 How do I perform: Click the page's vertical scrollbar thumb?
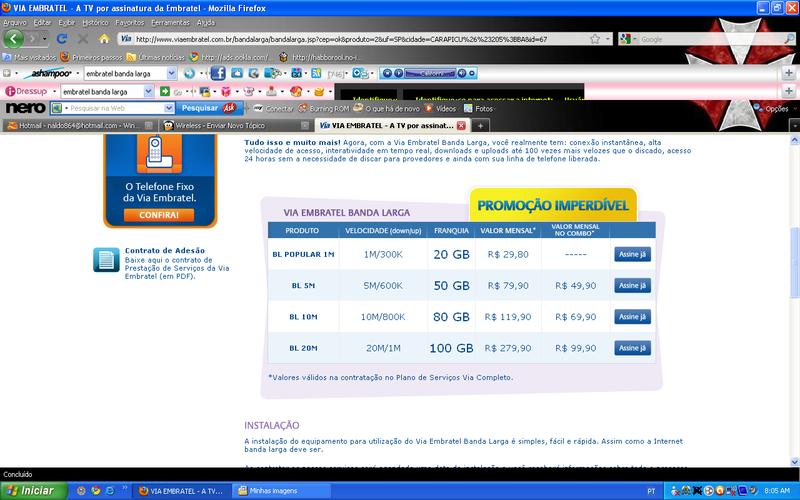point(794,262)
